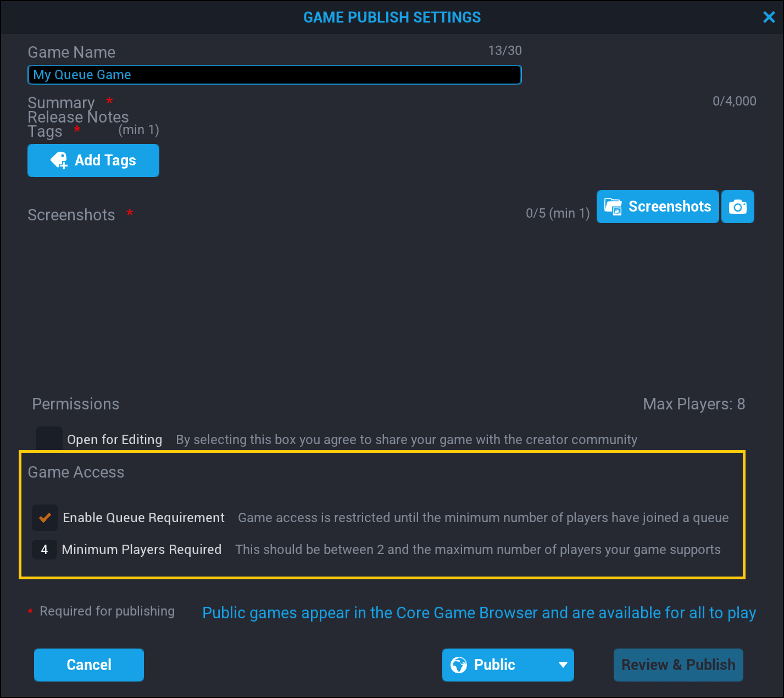The image size is (784, 698).
Task: Click the orange checkmark icon beside Enable Queue Requirement
Action: (x=45, y=517)
